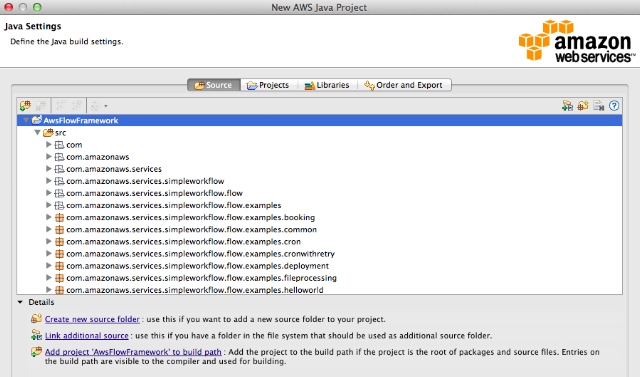Click the Link additional source toolbar icon at right
The image size is (640, 377).
pyautogui.click(x=567, y=106)
